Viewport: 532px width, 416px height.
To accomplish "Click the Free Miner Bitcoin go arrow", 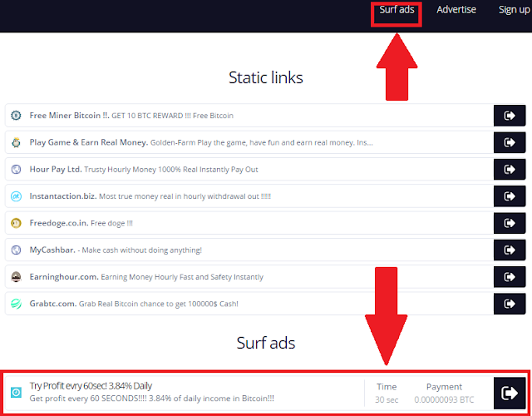I will (510, 116).
